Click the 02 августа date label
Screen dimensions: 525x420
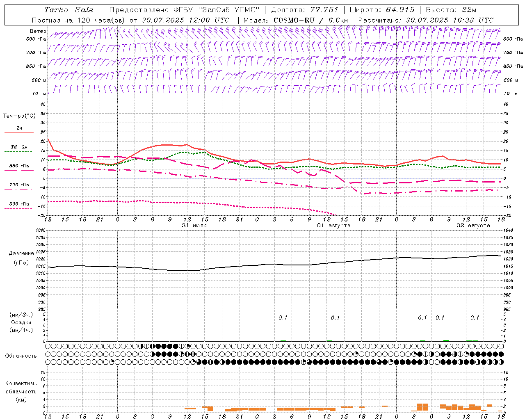pos(473,226)
